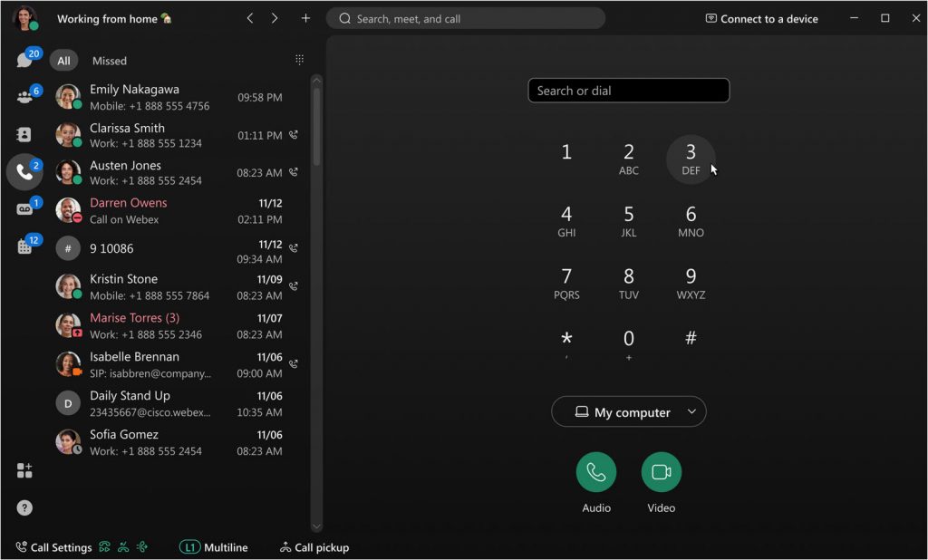Viewport: 928px width, 560px height.
Task: Switch to the Missed calls tab
Action: point(110,61)
